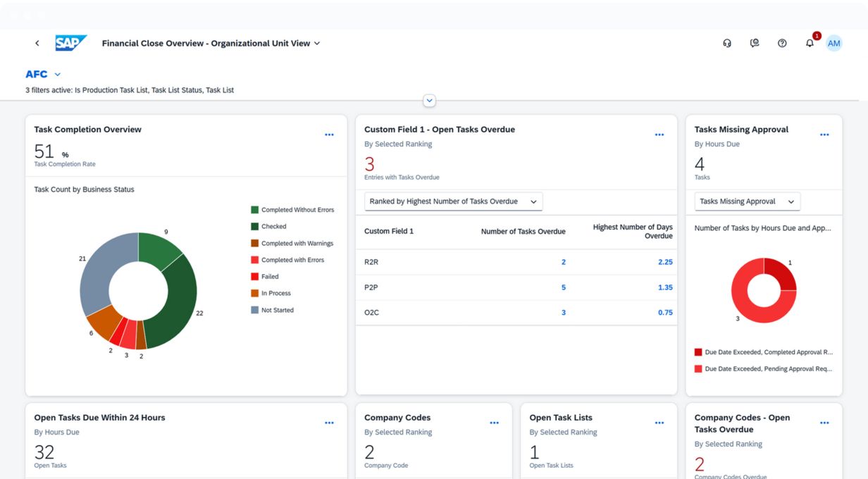Open the Tasks Missing Approval dropdown
This screenshot has height=479, width=868.
(747, 201)
